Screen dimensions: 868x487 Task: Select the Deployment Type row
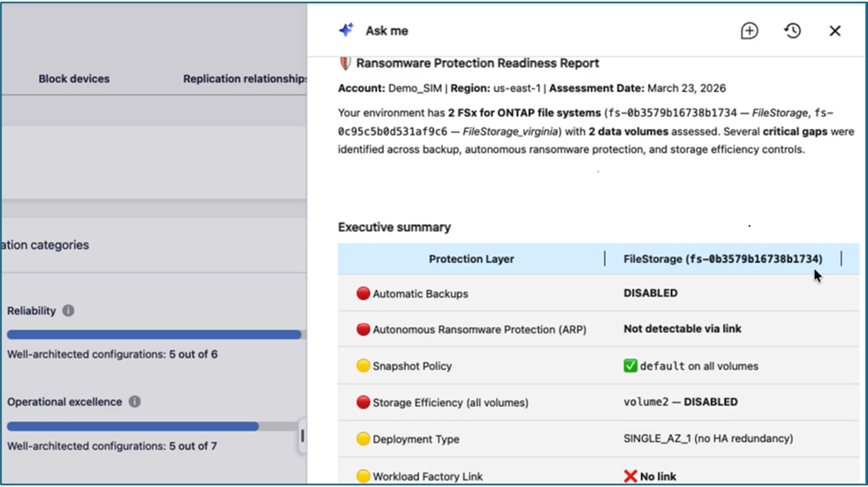point(599,439)
